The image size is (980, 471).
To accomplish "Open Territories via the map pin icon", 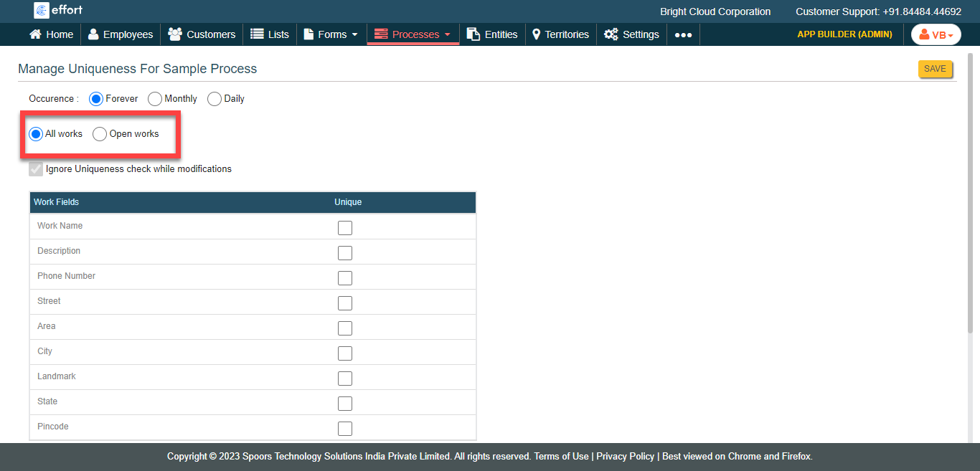I will tap(536, 34).
